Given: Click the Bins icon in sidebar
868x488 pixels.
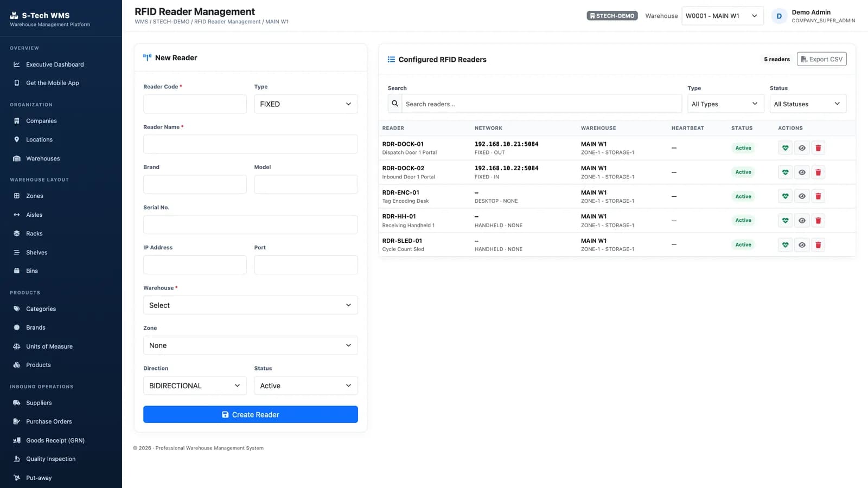Looking at the screenshot, I should tap(17, 271).
